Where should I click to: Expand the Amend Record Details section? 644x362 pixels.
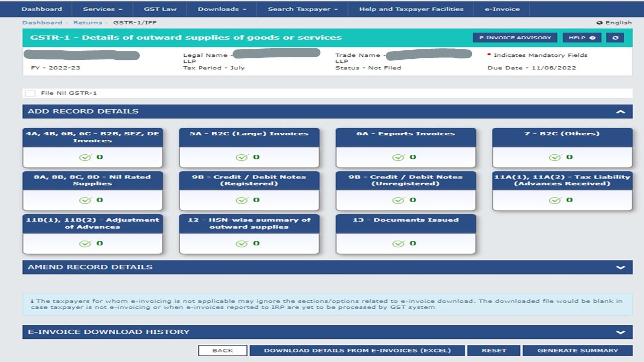click(x=620, y=267)
